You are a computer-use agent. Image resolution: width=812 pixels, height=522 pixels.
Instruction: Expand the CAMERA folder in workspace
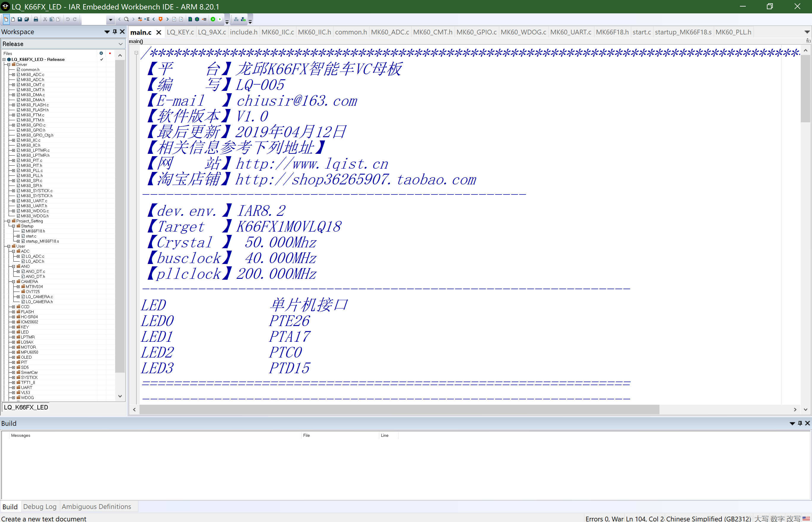[x=13, y=281]
